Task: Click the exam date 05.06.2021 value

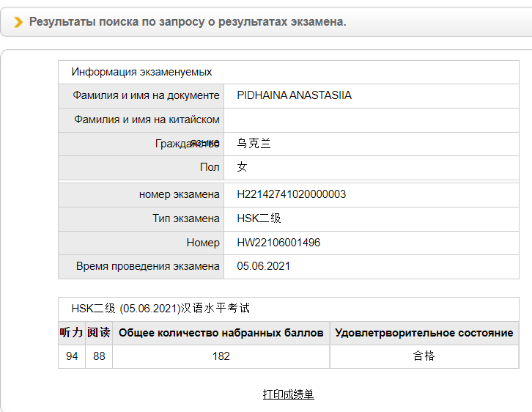Action: tap(263, 266)
